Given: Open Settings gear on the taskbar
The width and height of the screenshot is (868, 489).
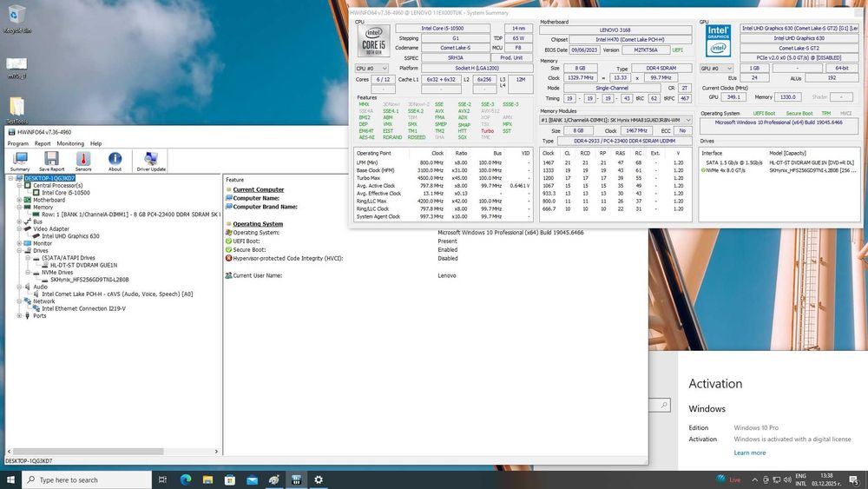Looking at the screenshot, I should 319,479.
